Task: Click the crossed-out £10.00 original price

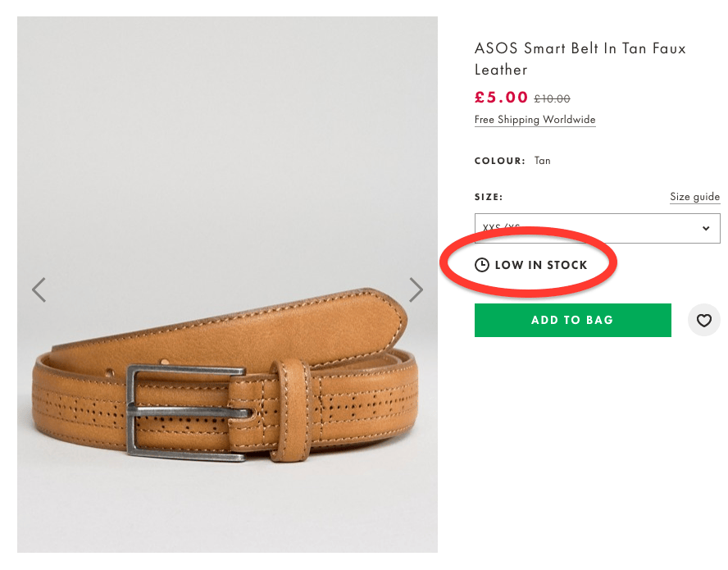Action: coord(550,98)
